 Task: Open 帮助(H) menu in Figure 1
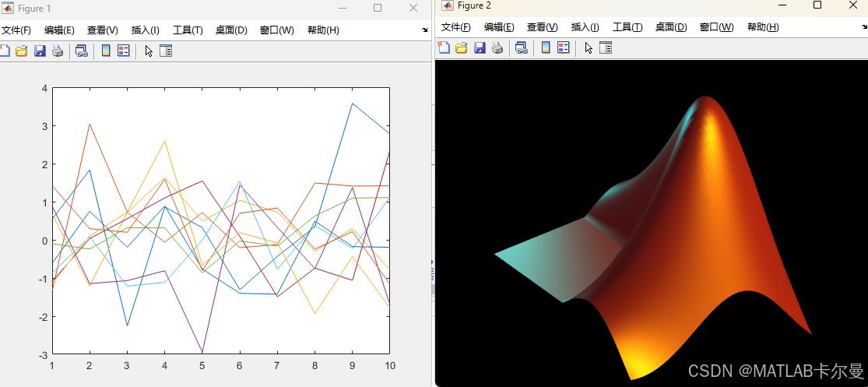pyautogui.click(x=323, y=30)
